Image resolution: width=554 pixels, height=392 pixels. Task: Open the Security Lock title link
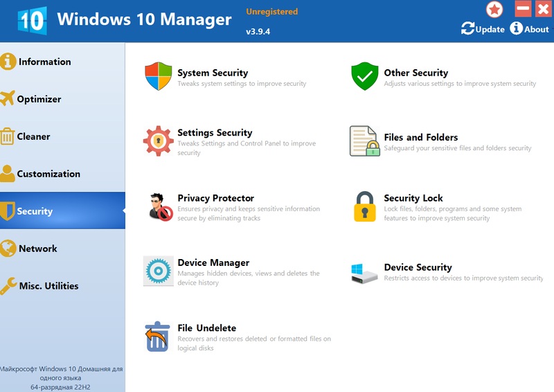[413, 198]
